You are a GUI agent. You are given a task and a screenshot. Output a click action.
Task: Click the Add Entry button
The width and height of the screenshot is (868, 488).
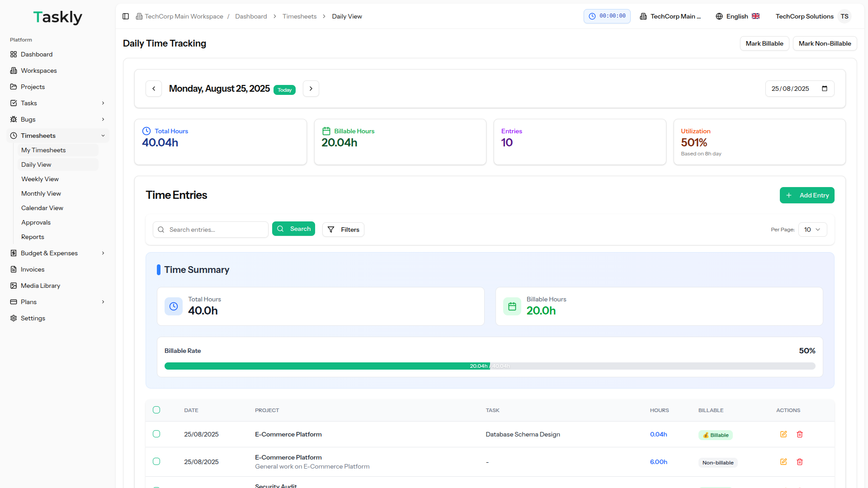pyautogui.click(x=807, y=195)
